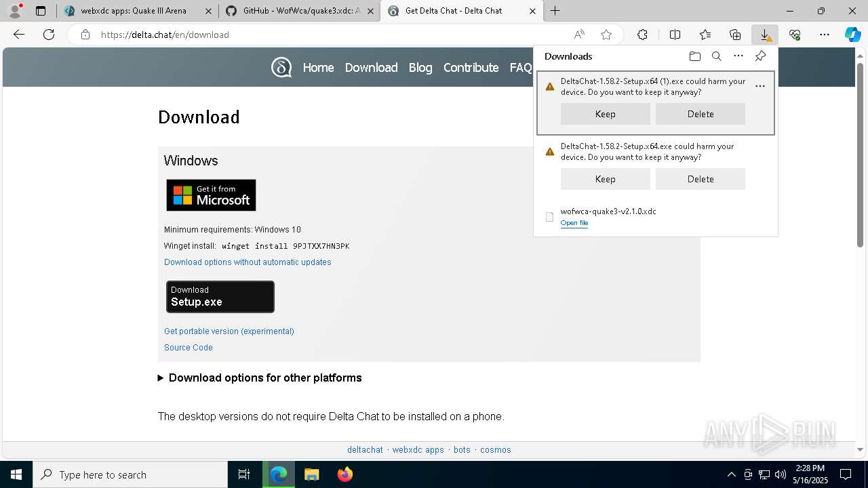Click Get it from Microsoft badge
This screenshot has height=488, width=868.
211,195
